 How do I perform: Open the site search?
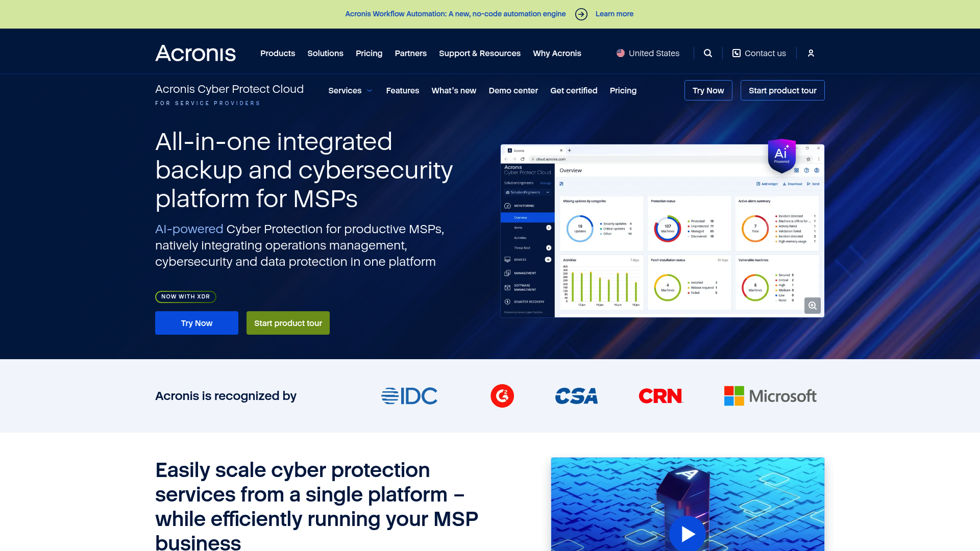click(x=708, y=53)
